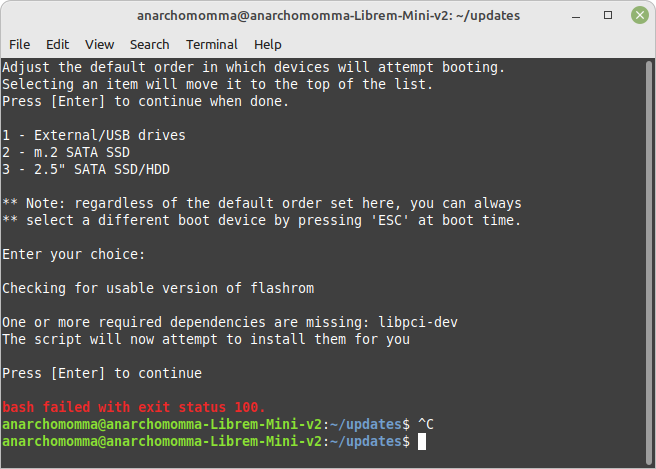Close the terminal with green X button

point(640,15)
